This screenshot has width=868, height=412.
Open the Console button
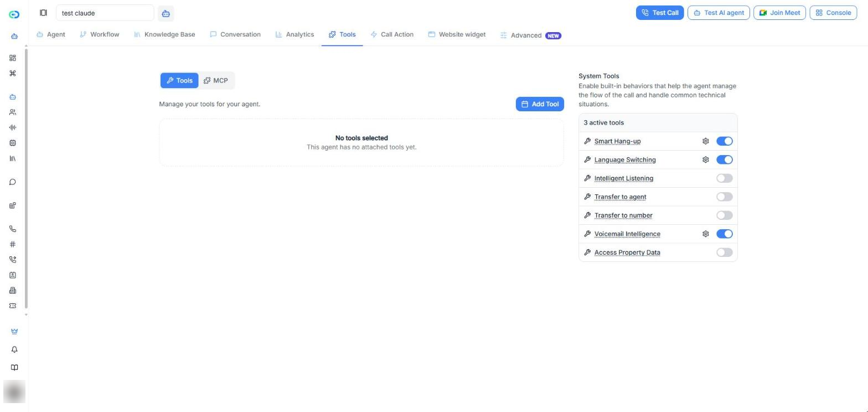click(x=833, y=13)
